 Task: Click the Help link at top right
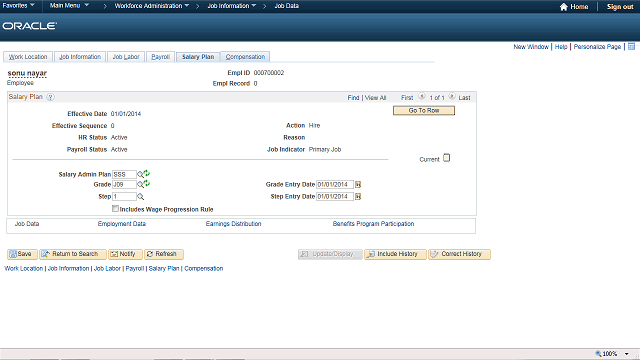coord(561,47)
